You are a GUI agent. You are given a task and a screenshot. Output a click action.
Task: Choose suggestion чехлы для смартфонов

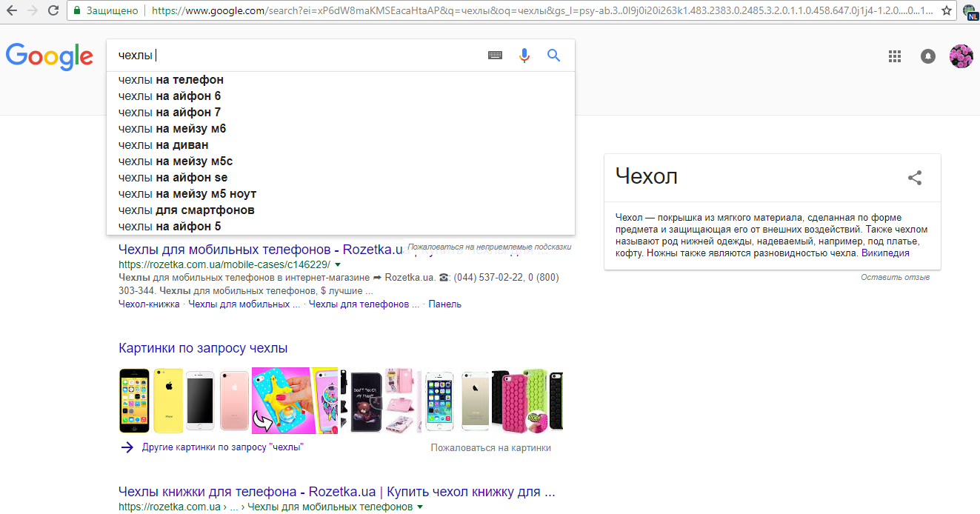click(341, 210)
